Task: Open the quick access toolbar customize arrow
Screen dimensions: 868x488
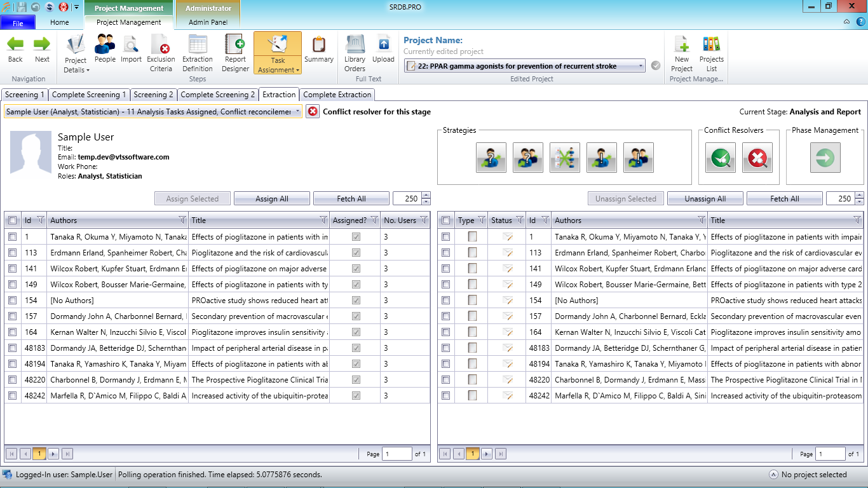Action: [x=76, y=7]
